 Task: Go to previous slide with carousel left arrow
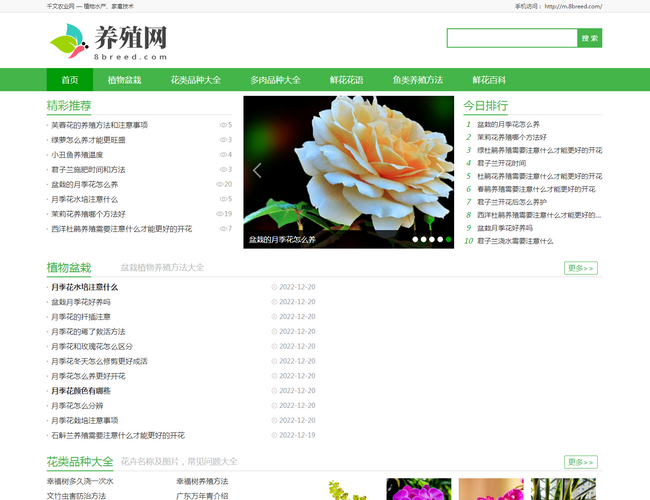tap(257, 170)
